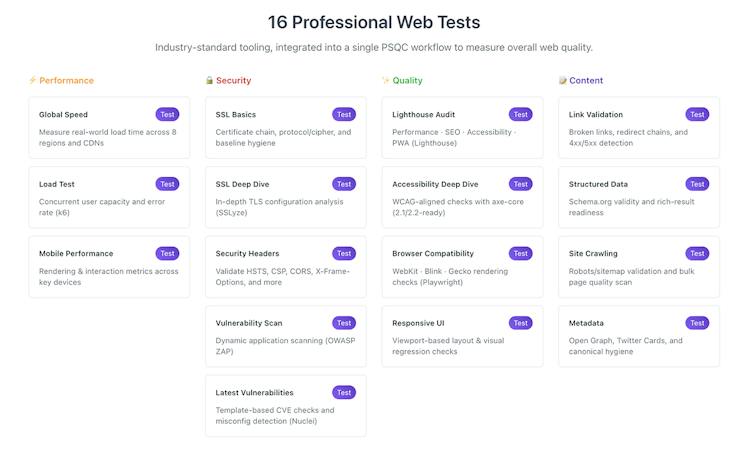This screenshot has width=750, height=449.
Task: Click the lightning icon beside Performance
Action: pyautogui.click(x=33, y=80)
